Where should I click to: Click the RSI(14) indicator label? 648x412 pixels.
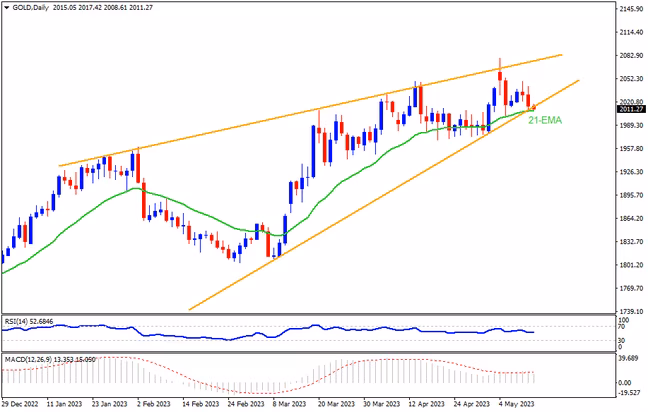(x=20, y=322)
